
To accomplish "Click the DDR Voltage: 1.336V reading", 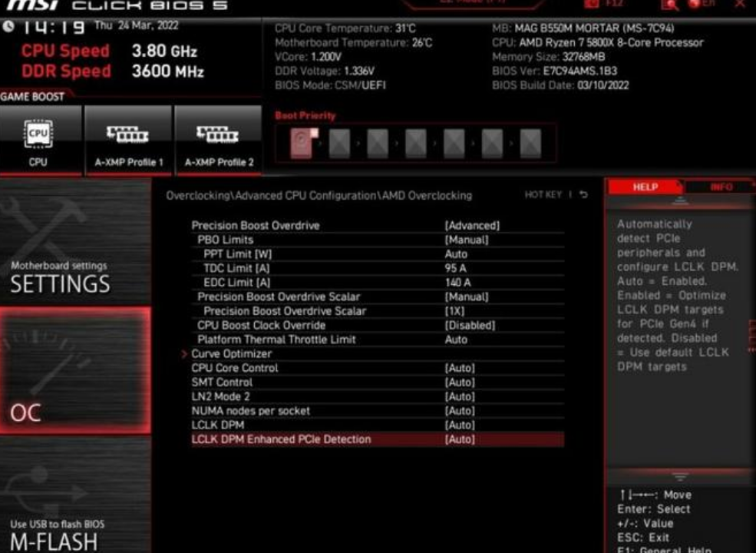I will pos(325,71).
